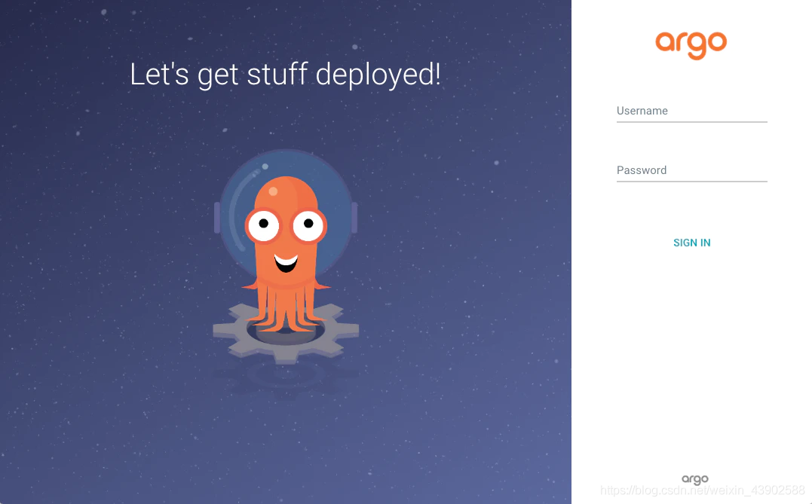Click the orange argo logo at top

pos(691,45)
